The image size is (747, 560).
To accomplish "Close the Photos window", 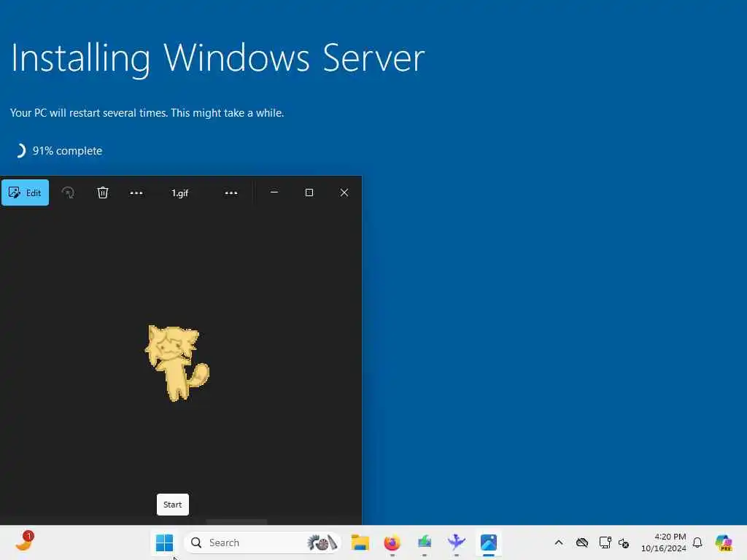I will pos(344,192).
